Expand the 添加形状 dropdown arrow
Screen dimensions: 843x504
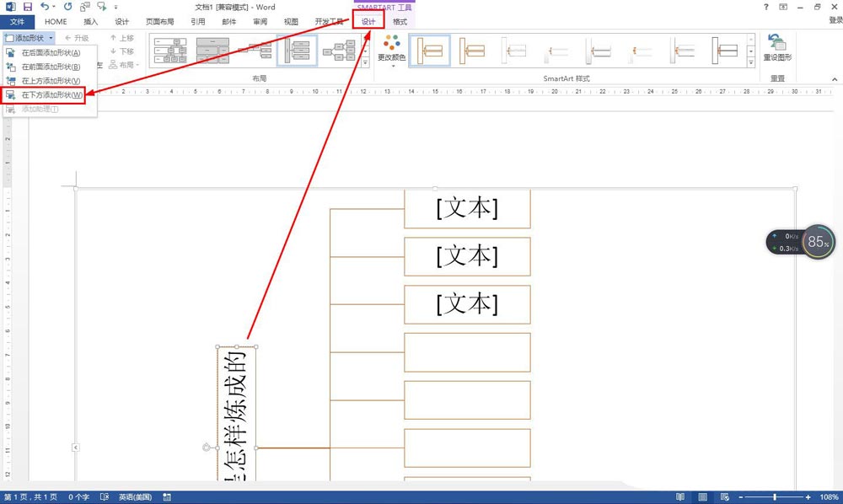coord(51,38)
